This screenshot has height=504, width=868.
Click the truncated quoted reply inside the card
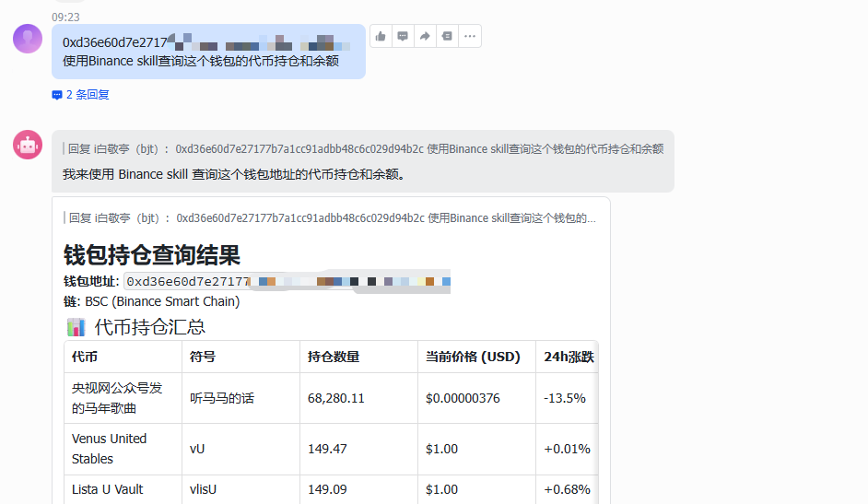click(332, 218)
